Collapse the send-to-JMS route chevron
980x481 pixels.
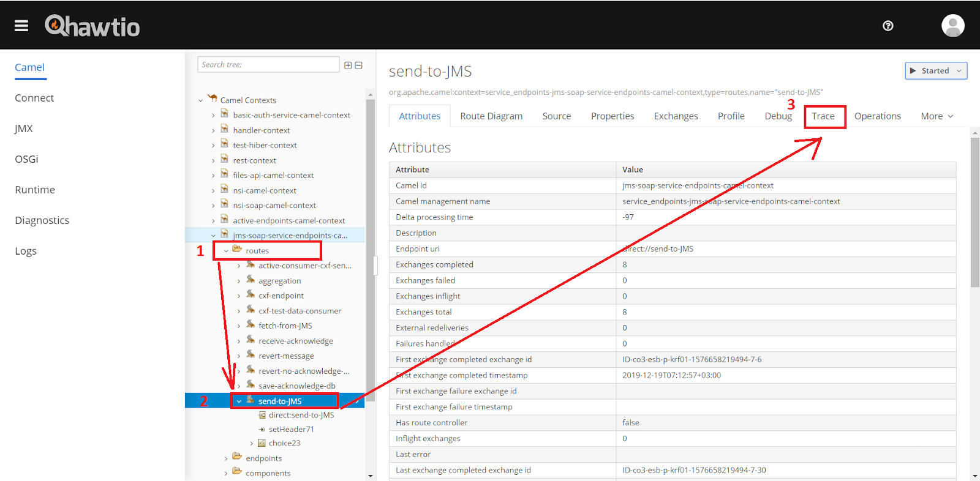click(x=239, y=401)
